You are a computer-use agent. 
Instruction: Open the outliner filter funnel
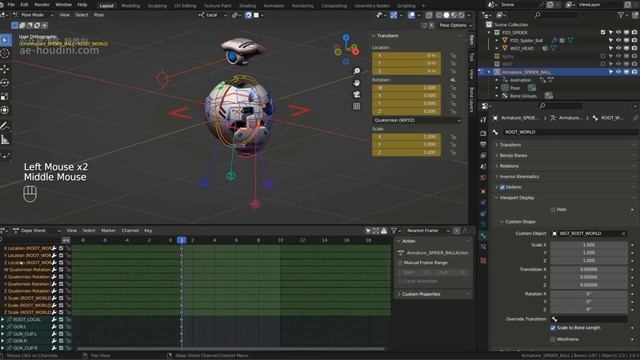[621, 15]
